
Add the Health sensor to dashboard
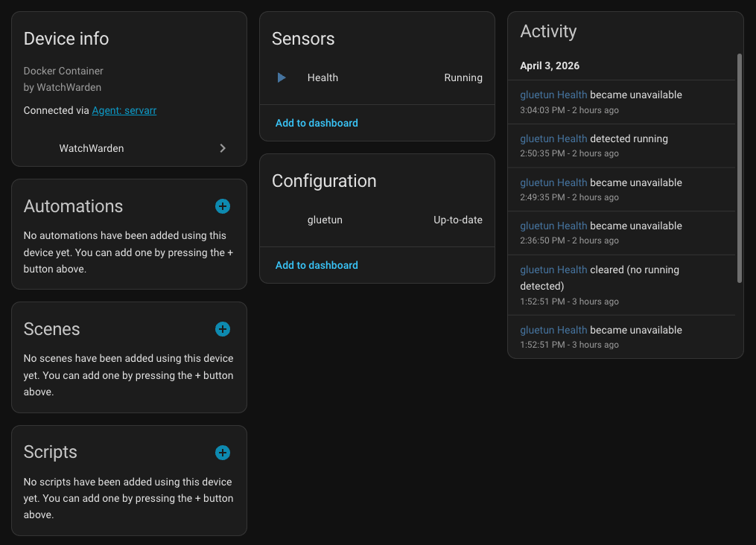[x=317, y=122]
